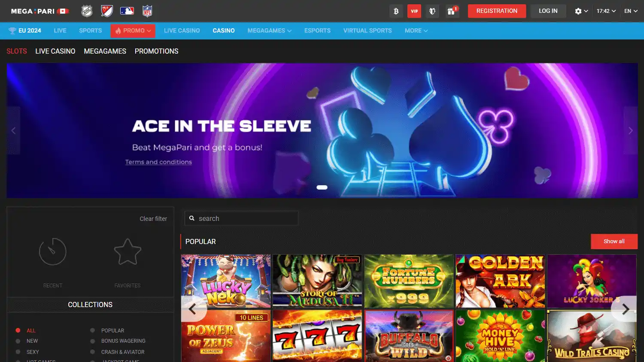This screenshot has width=644, height=362.
Task: Go to previous banner slide
Action: [x=13, y=130]
